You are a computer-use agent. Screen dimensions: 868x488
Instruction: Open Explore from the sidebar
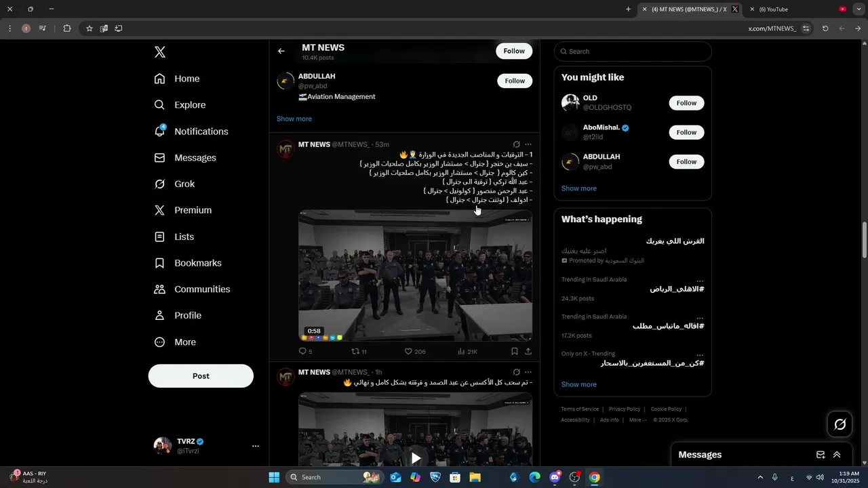[x=180, y=105]
